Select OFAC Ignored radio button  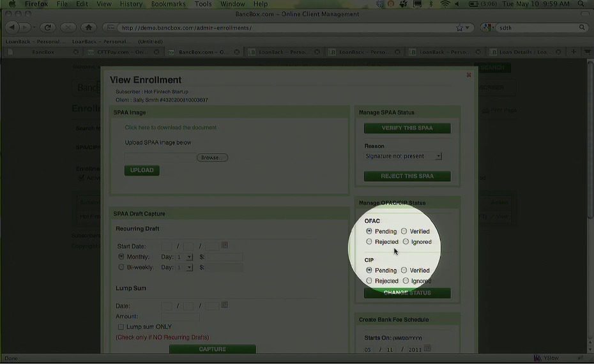coord(406,241)
